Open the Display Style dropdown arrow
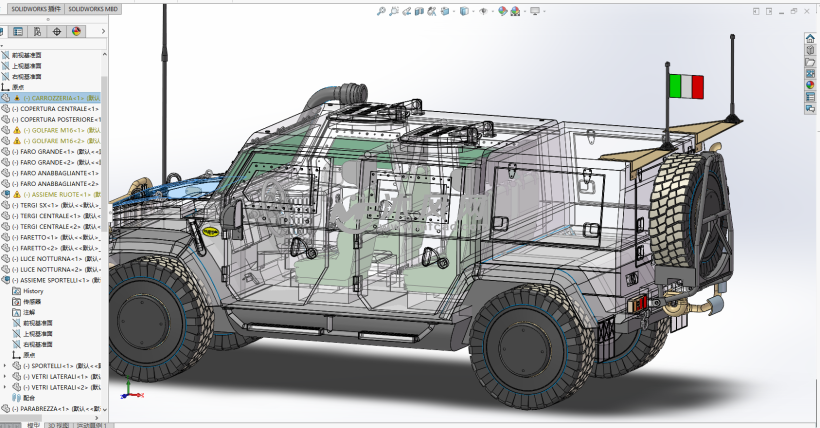820x428 pixels. point(473,11)
